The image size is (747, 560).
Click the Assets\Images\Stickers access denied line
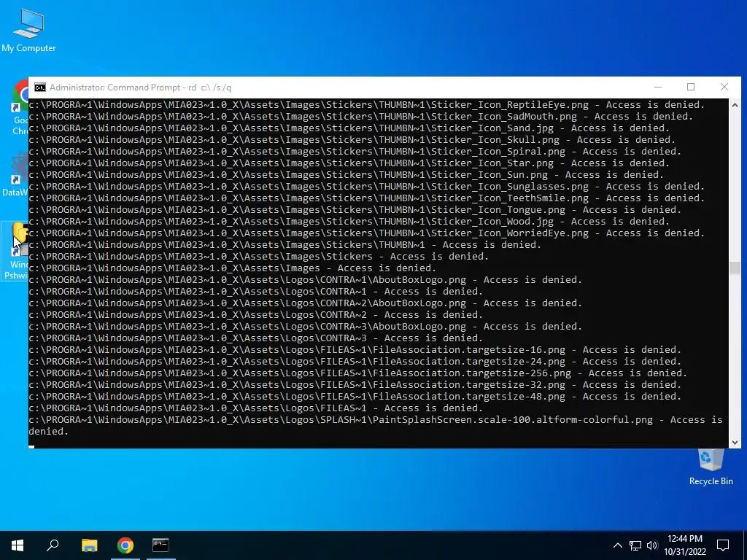click(x=259, y=256)
